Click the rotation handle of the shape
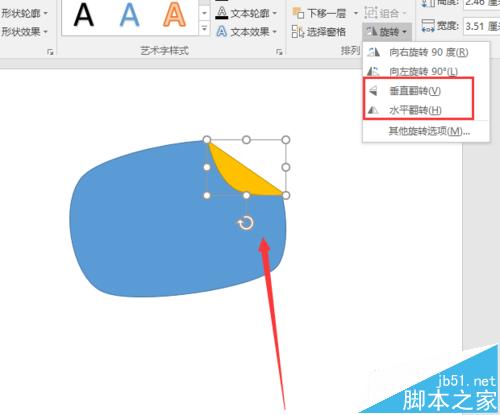 point(246,223)
